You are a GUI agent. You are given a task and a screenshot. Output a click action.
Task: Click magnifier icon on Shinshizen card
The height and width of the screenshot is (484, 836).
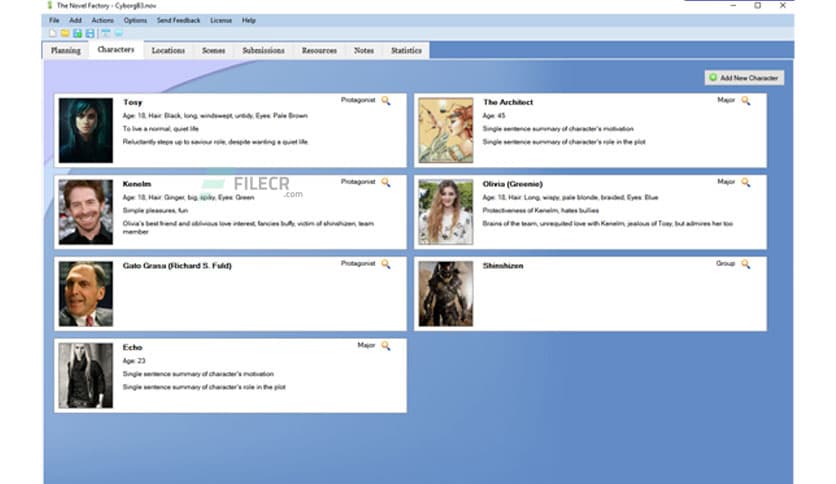click(x=746, y=264)
